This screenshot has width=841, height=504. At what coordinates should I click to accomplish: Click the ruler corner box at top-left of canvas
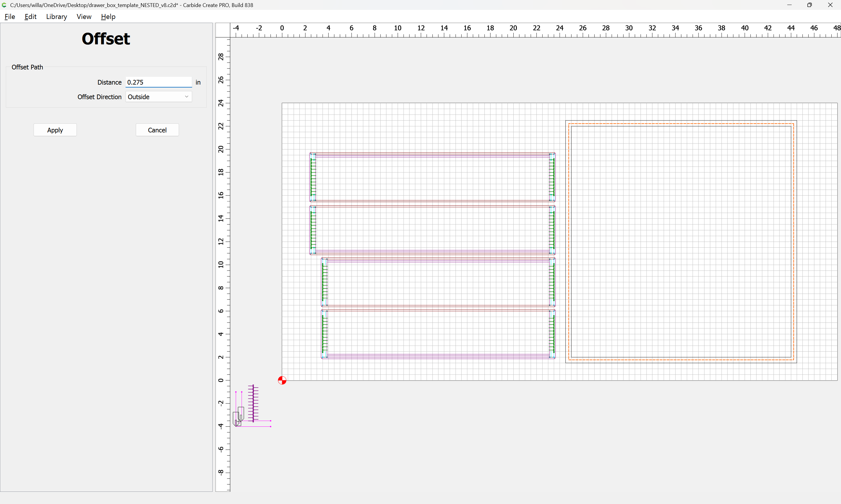[x=223, y=30]
